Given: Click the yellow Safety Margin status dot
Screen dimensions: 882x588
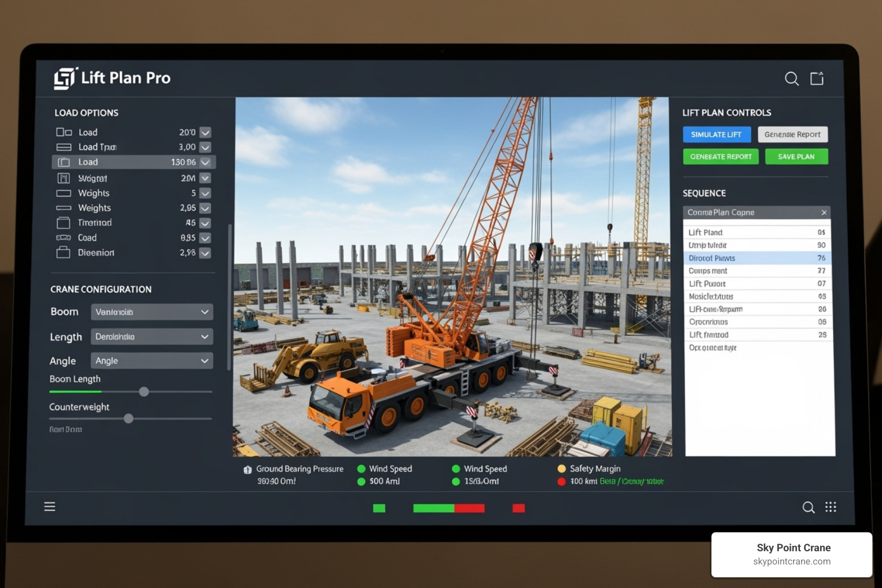Looking at the screenshot, I should point(562,469).
